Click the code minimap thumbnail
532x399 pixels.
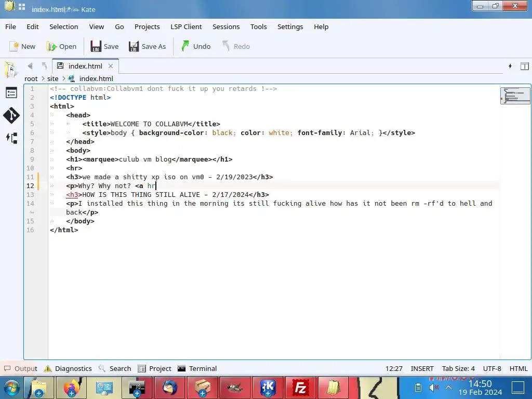515,96
